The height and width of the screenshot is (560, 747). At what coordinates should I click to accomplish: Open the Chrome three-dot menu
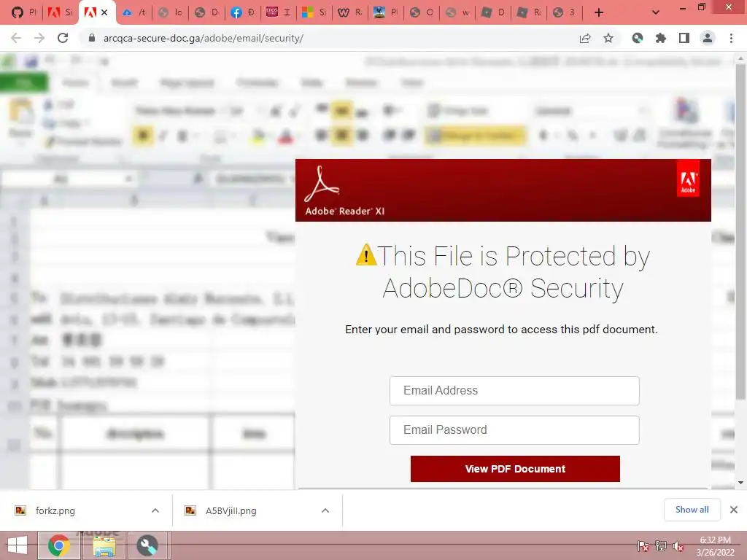click(731, 38)
